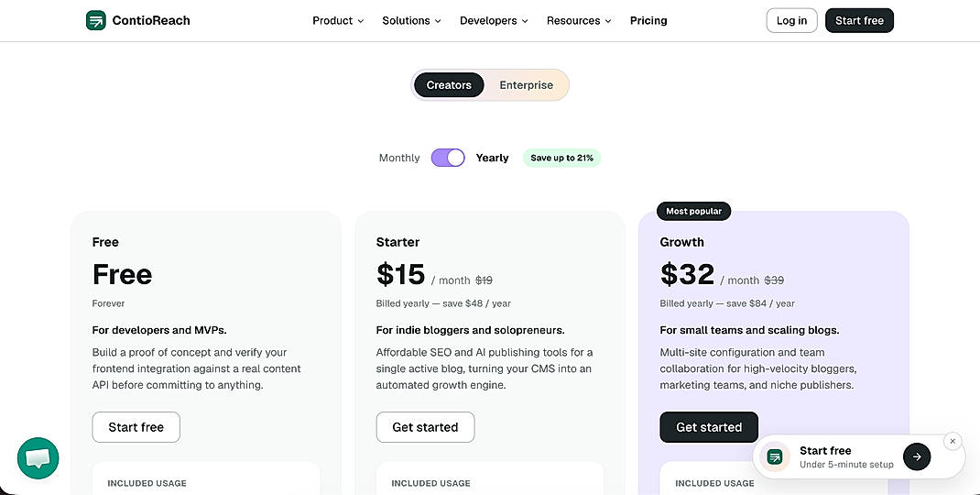Click 'For indie bloggers and solopreneurs.' text
Image resolution: width=980 pixels, height=495 pixels.
[x=470, y=330]
